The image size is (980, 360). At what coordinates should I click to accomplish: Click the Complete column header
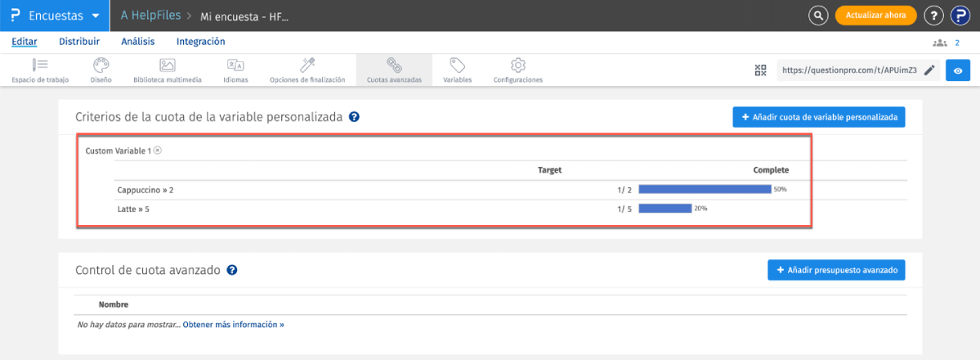[x=771, y=169]
